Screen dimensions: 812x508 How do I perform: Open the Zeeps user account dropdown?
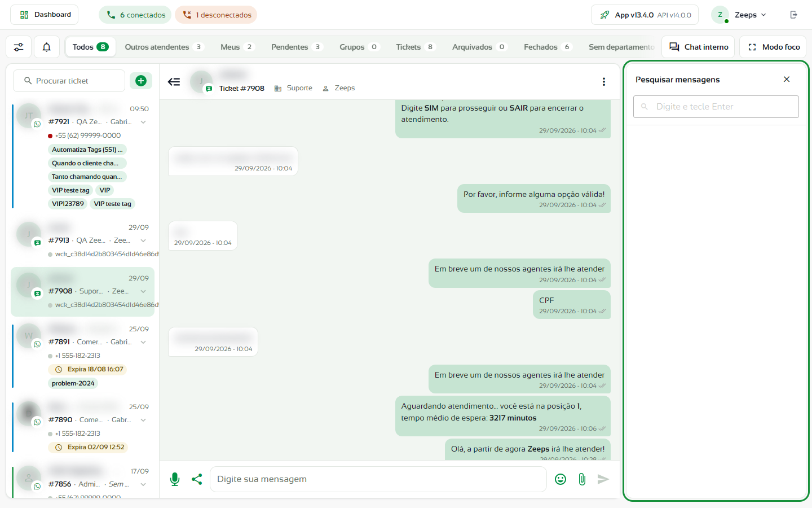[x=740, y=15]
